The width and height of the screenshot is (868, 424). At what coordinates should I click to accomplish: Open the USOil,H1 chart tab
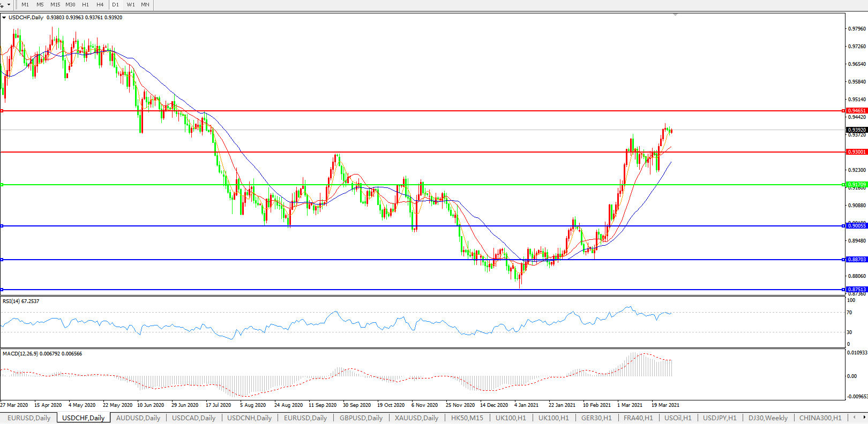pyautogui.click(x=678, y=418)
